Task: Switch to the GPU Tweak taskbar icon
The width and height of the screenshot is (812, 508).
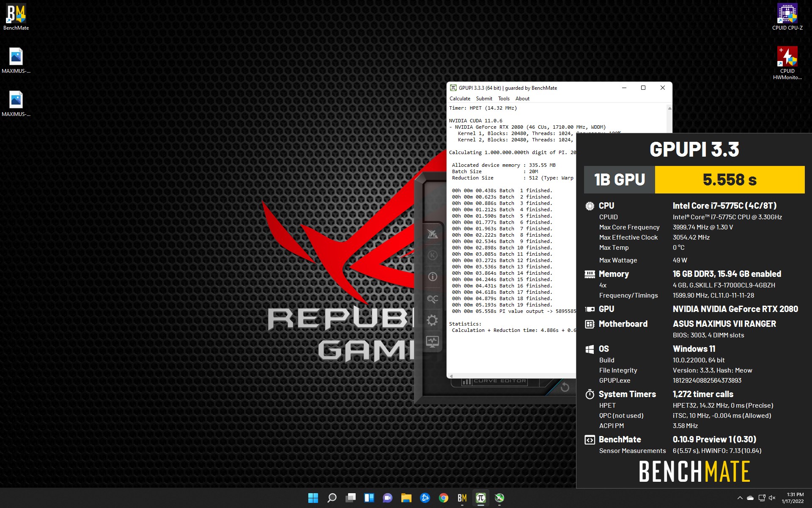Action: [499, 498]
